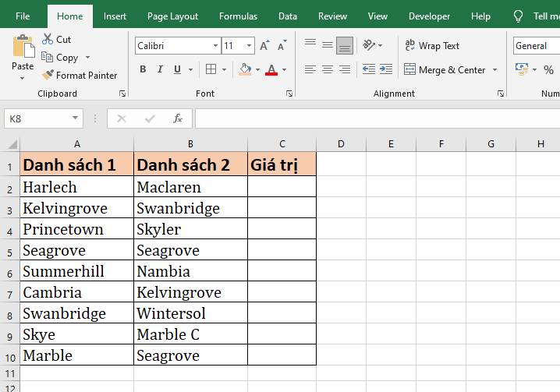
Task: Select the cell containing Wintersol
Action: click(x=191, y=313)
